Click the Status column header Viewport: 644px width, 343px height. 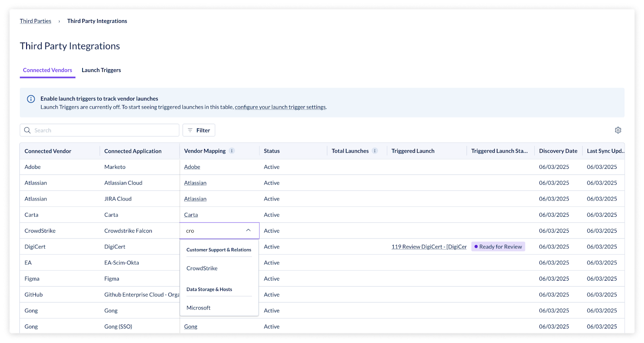(x=272, y=151)
